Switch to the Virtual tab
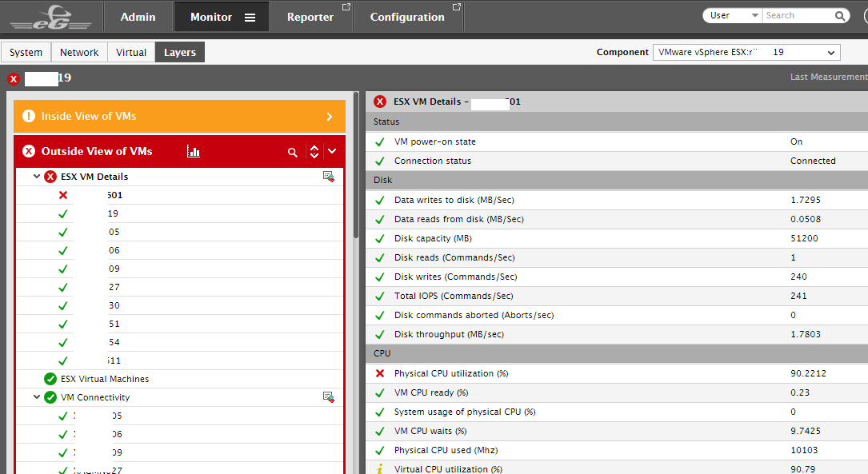868x474 pixels. 131,52
